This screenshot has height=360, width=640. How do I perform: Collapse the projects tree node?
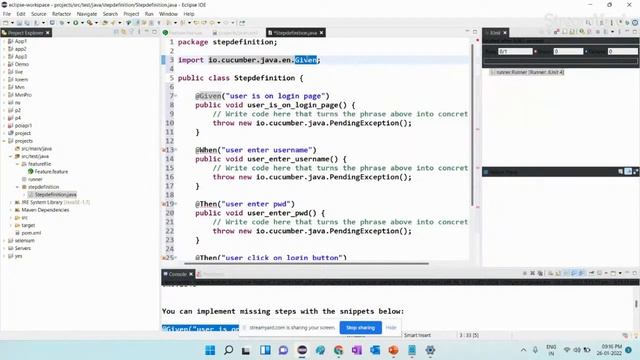pyautogui.click(x=4, y=141)
